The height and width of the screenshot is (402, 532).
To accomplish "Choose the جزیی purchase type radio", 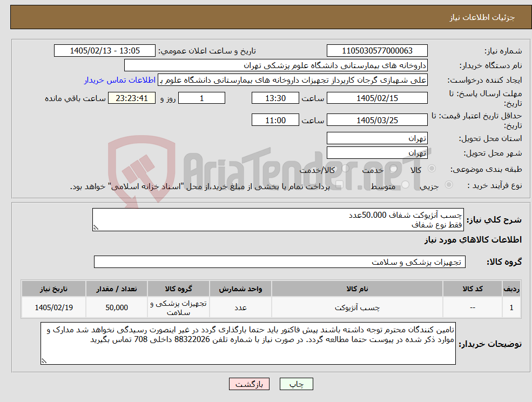I will tap(448, 185).
